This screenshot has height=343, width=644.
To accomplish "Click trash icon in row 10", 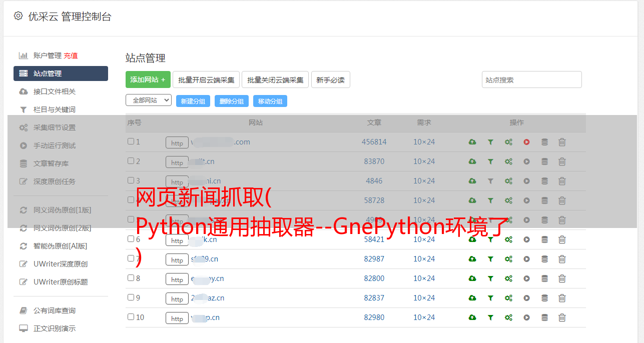I will coord(562,317).
